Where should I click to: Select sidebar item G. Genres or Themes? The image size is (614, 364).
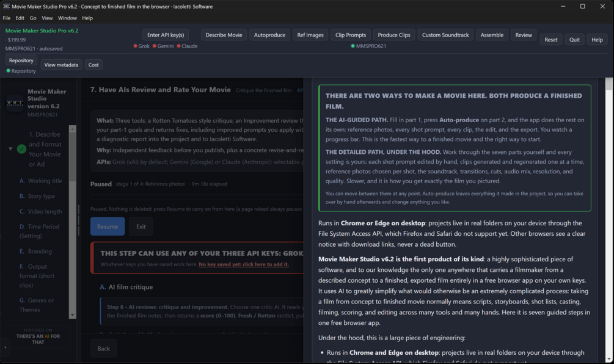pyautogui.click(x=37, y=305)
